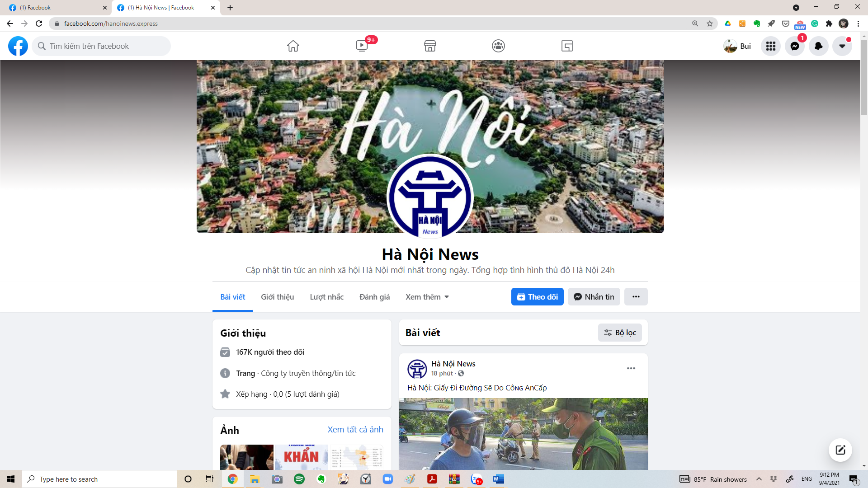This screenshot has width=868, height=488.
Task: Show hidden system tray icons chevron
Action: click(759, 479)
